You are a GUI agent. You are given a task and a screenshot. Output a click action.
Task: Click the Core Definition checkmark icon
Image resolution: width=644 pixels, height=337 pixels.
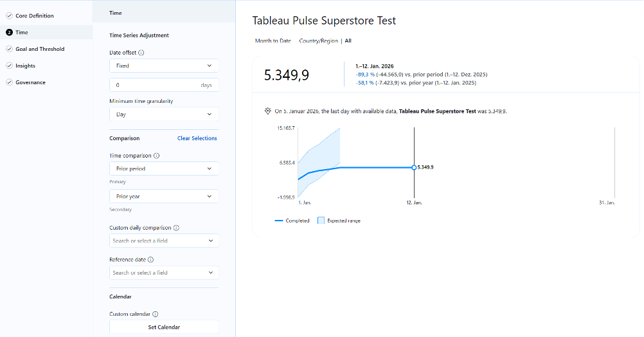(x=9, y=15)
